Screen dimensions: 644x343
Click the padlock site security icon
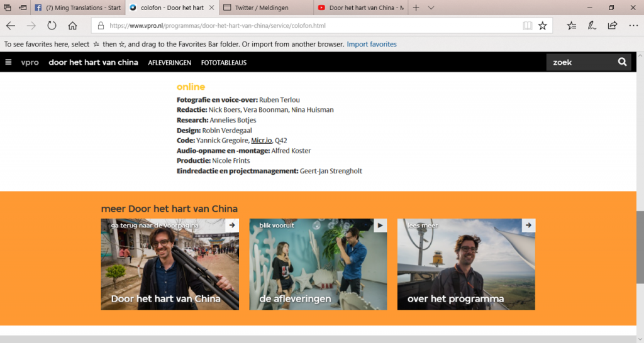click(x=101, y=25)
